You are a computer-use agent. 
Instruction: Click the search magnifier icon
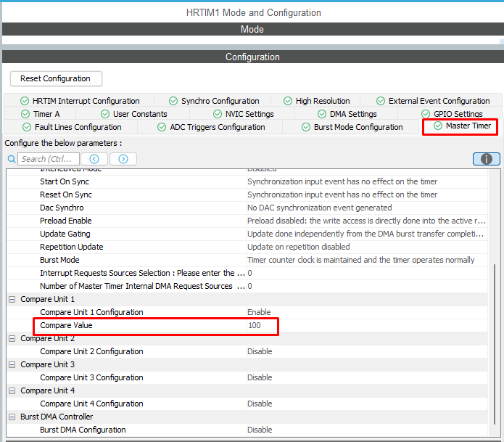pos(12,159)
